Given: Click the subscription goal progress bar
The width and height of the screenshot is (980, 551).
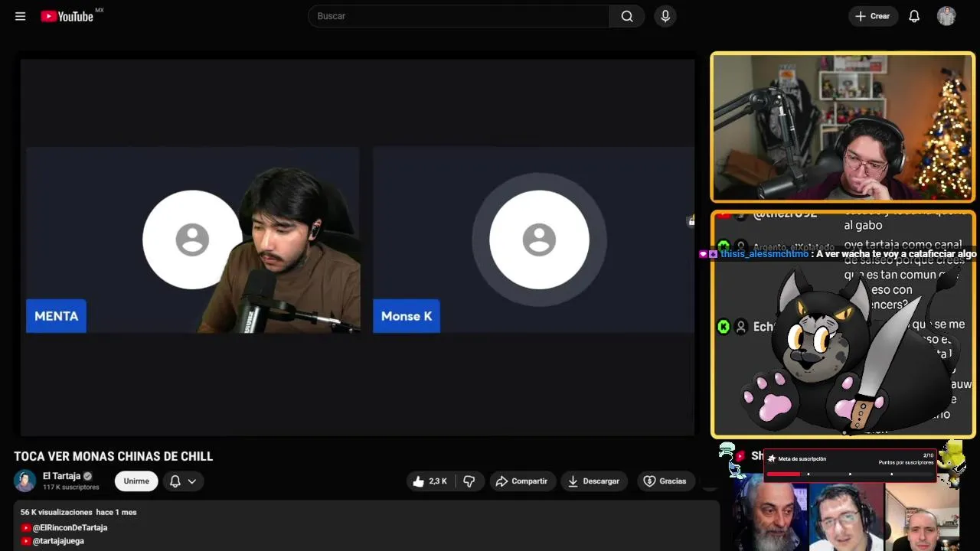Looking at the screenshot, I should [849, 474].
